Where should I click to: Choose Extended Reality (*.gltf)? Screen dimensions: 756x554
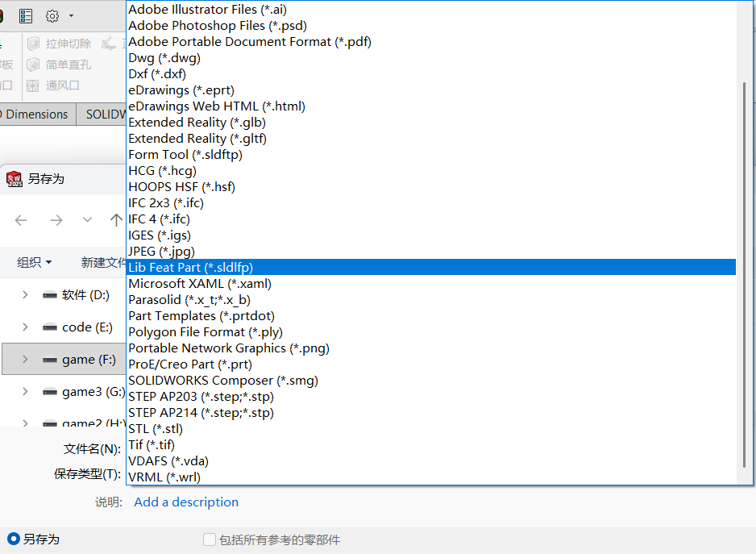pos(430,139)
